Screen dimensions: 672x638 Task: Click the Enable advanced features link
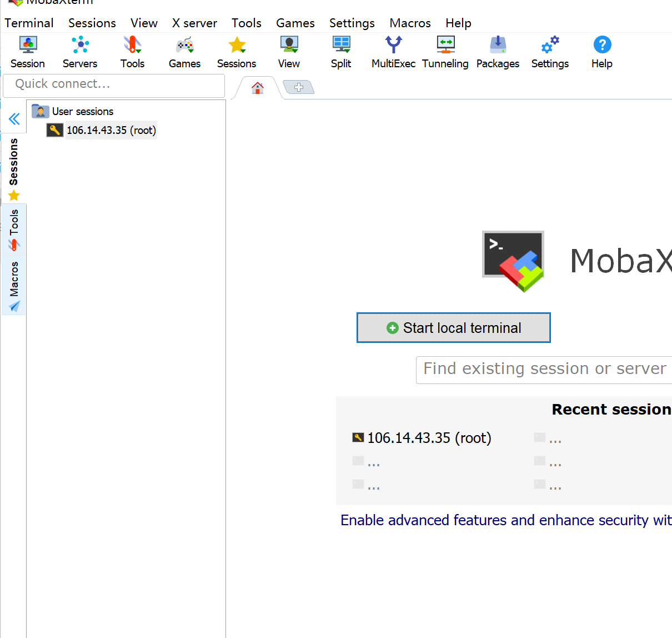[x=506, y=520]
